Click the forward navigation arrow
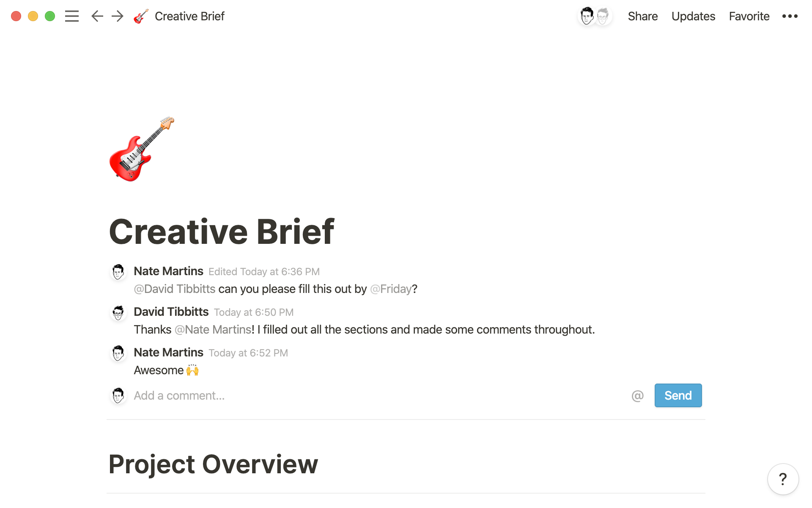This screenshot has height=508, width=812. [117, 16]
